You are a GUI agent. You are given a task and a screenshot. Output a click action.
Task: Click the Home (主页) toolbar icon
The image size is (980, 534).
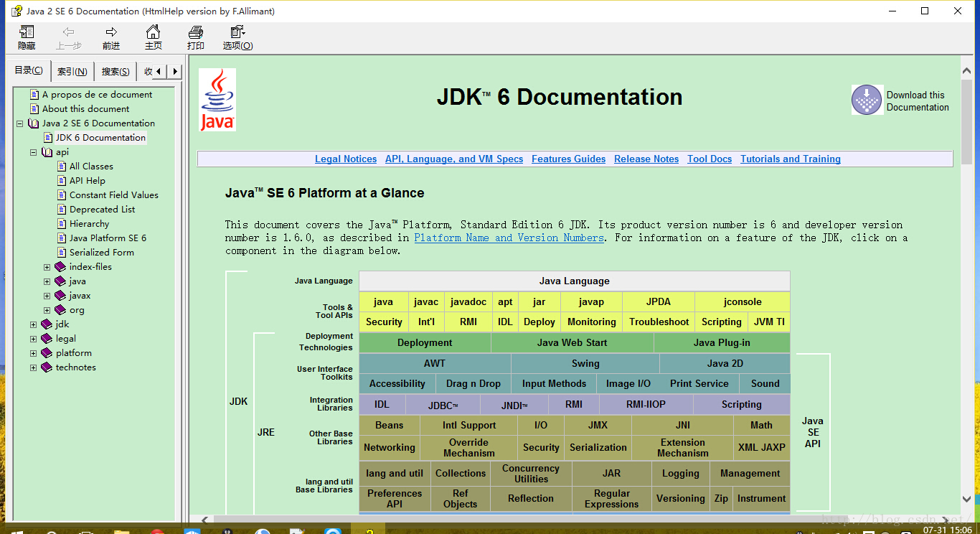point(153,32)
